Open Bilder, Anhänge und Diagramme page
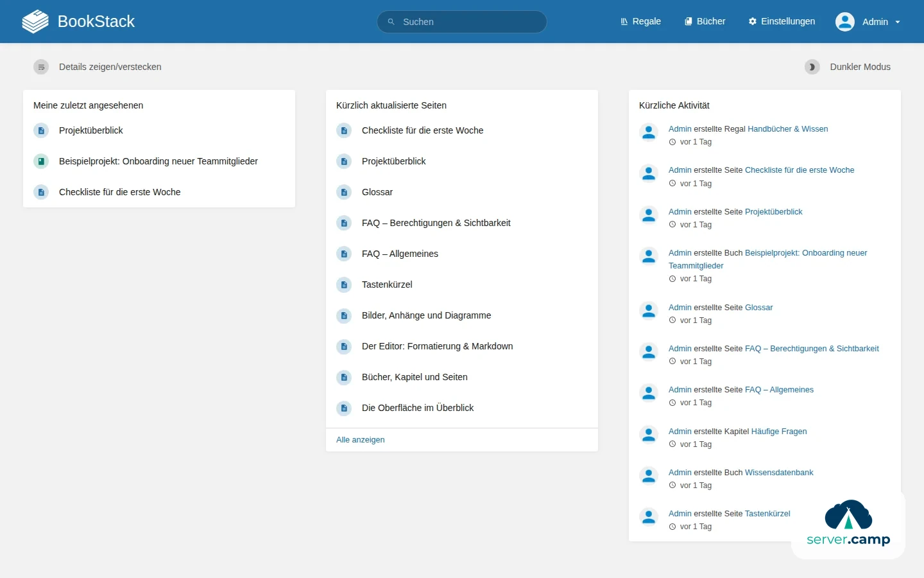Image resolution: width=924 pixels, height=578 pixels. coord(427,315)
